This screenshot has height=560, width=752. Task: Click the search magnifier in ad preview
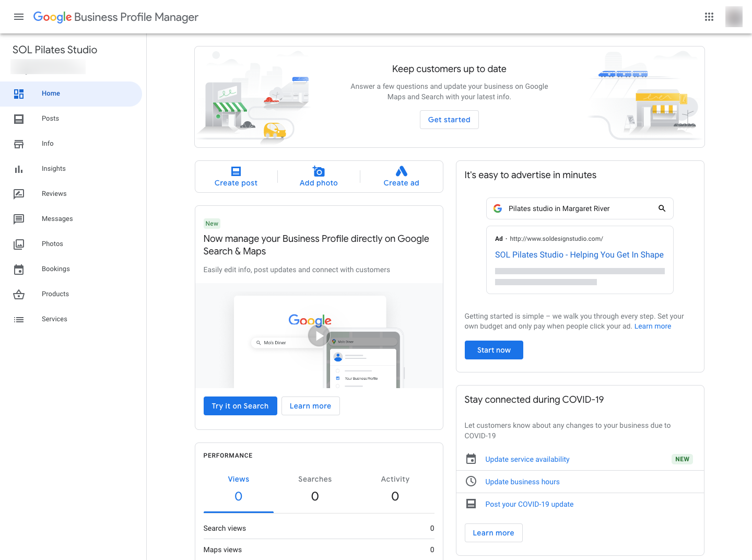pos(662,208)
